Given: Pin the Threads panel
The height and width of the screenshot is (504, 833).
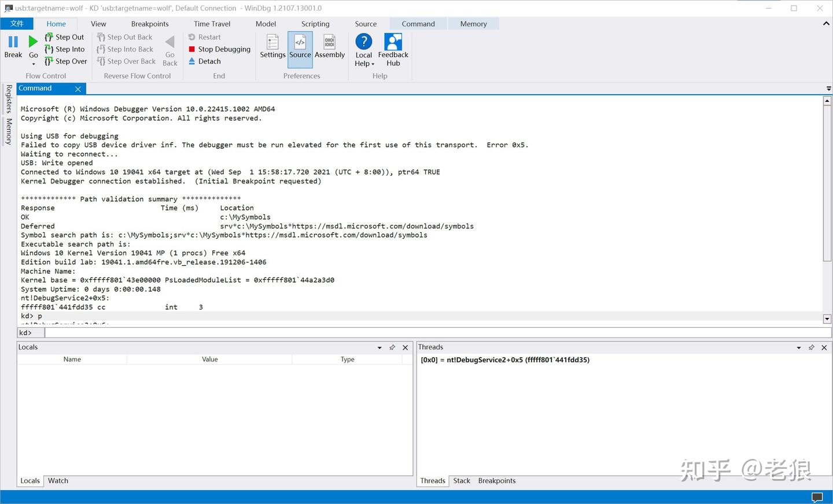Looking at the screenshot, I should [812, 347].
